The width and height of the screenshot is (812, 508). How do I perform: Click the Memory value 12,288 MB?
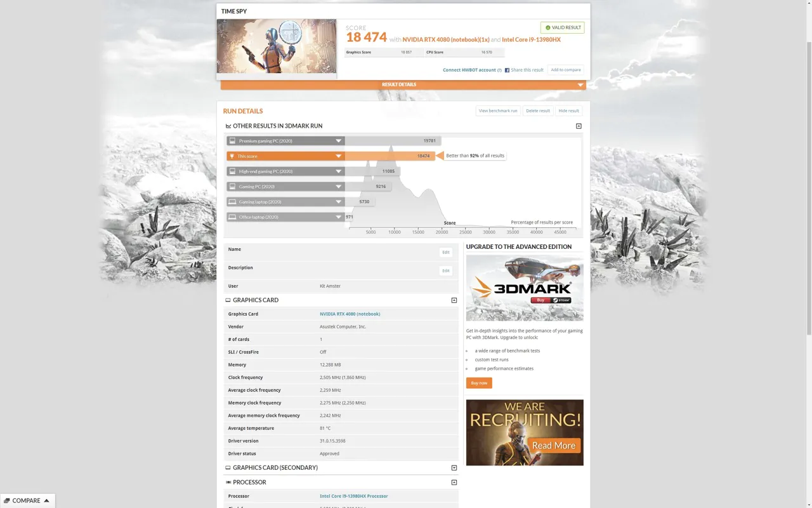pyautogui.click(x=331, y=364)
